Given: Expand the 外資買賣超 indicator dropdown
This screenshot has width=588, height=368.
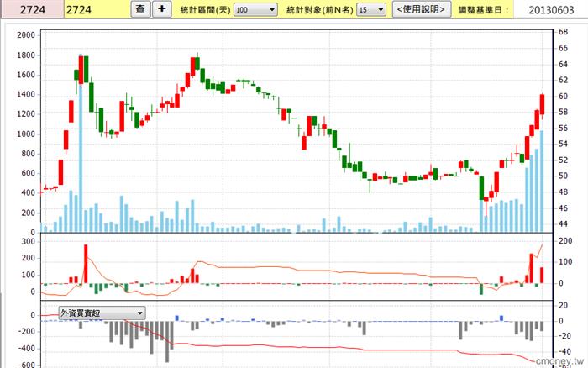Looking at the screenshot, I should [x=102, y=313].
